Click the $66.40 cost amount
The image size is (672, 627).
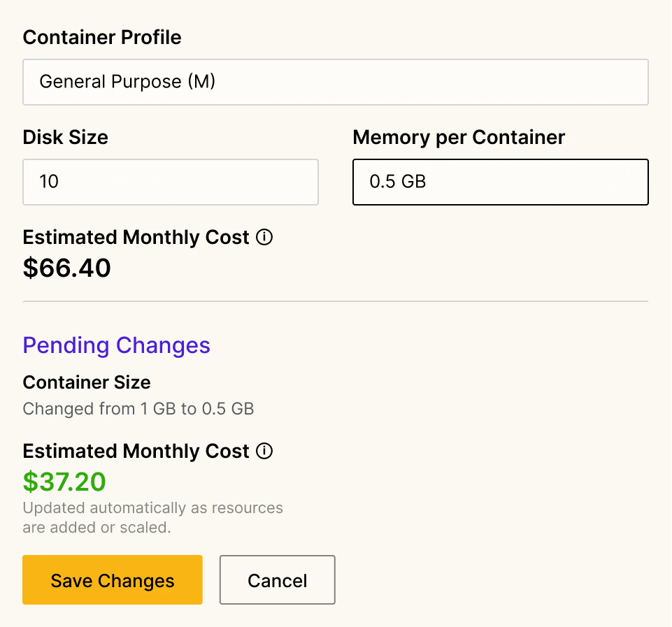coord(66,268)
